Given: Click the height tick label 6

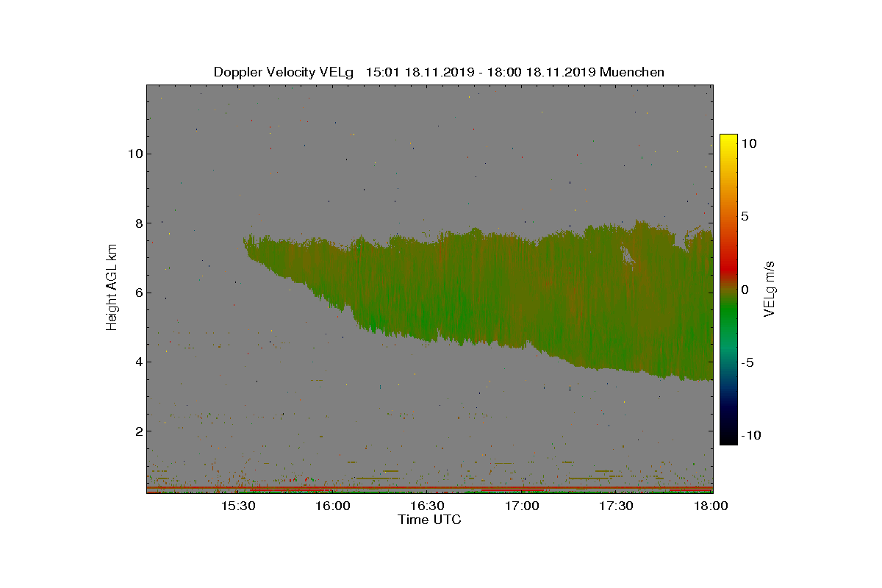Looking at the screenshot, I should point(138,293).
